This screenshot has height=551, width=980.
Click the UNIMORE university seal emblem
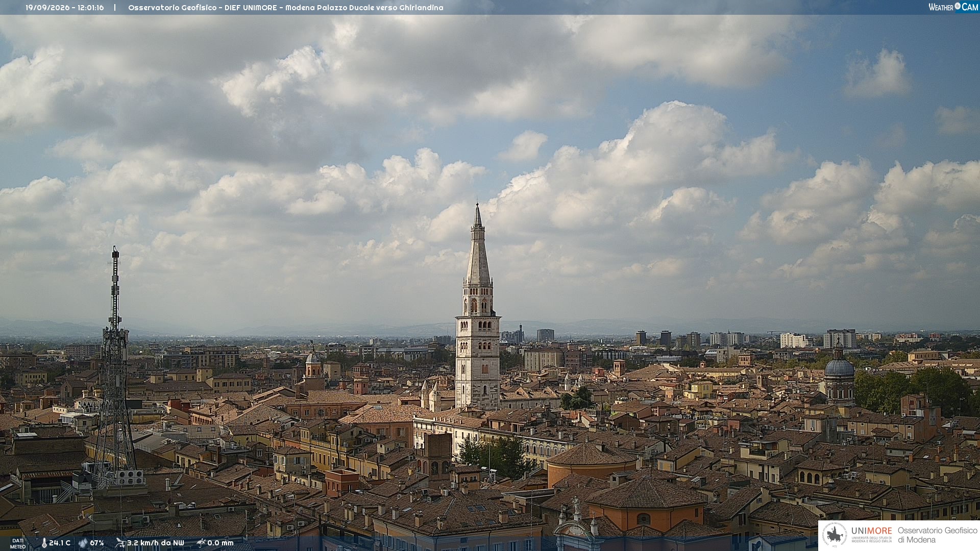835,535
